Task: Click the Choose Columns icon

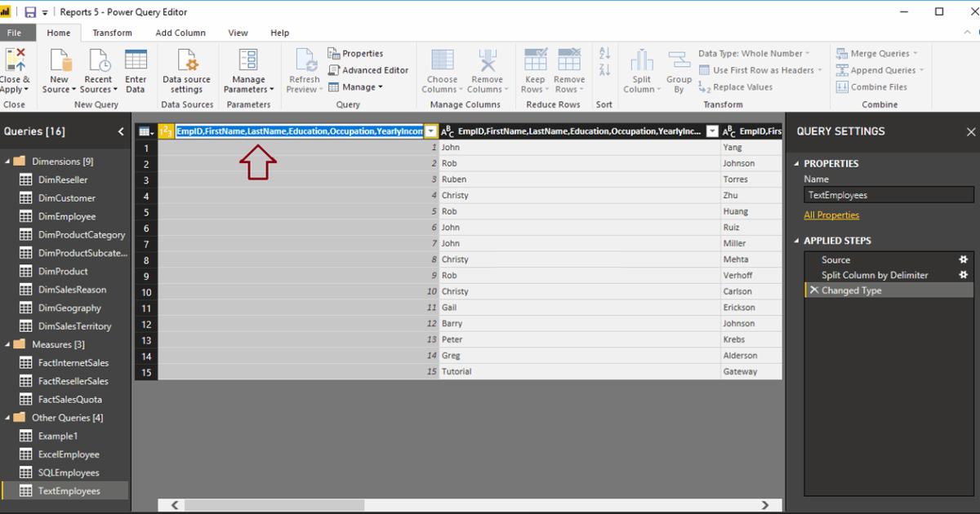Action: 442,60
